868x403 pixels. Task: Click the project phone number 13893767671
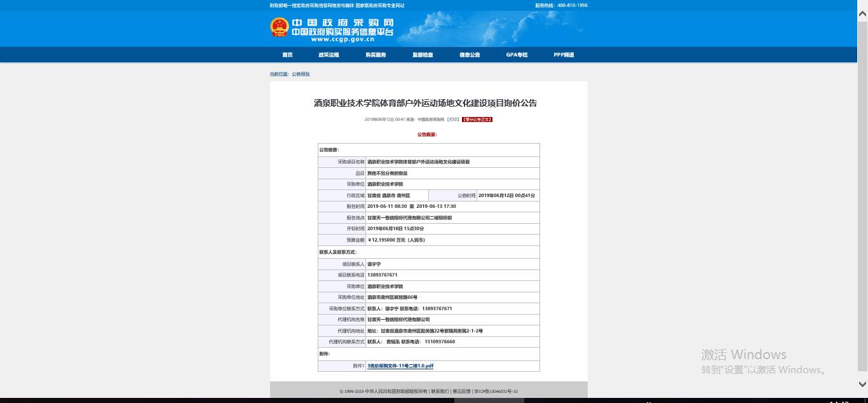383,275
